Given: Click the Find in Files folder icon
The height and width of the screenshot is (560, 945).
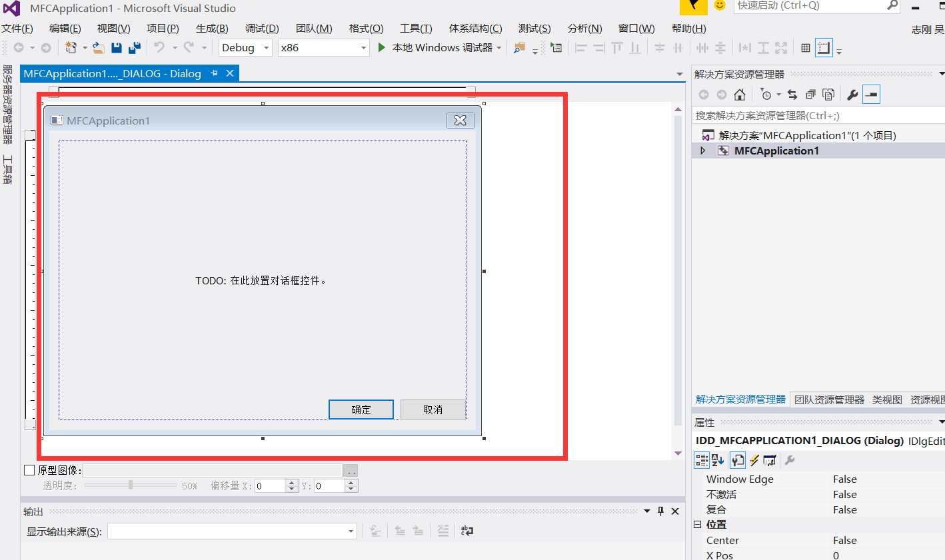Looking at the screenshot, I should 520,47.
